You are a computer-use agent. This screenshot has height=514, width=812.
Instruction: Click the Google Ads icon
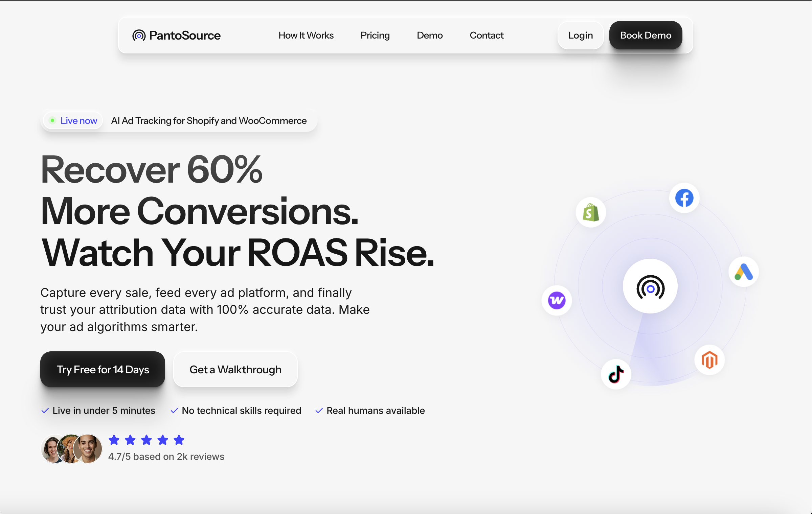tap(743, 272)
